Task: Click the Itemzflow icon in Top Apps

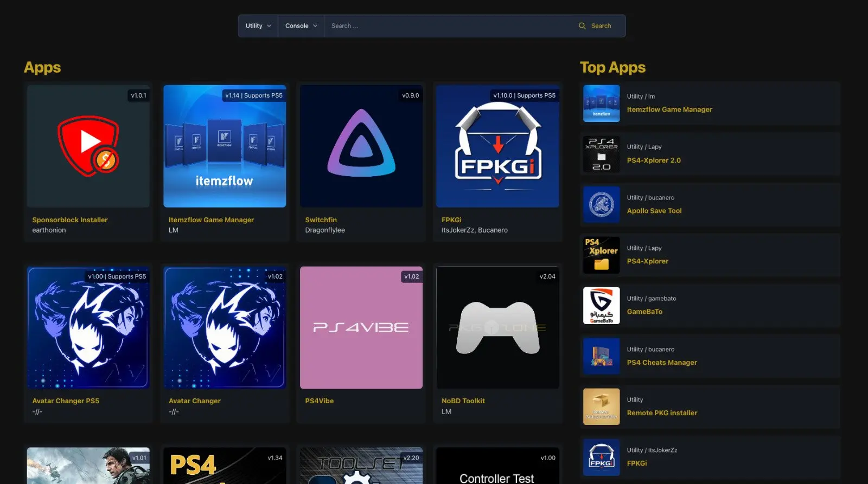Action: pyautogui.click(x=602, y=104)
